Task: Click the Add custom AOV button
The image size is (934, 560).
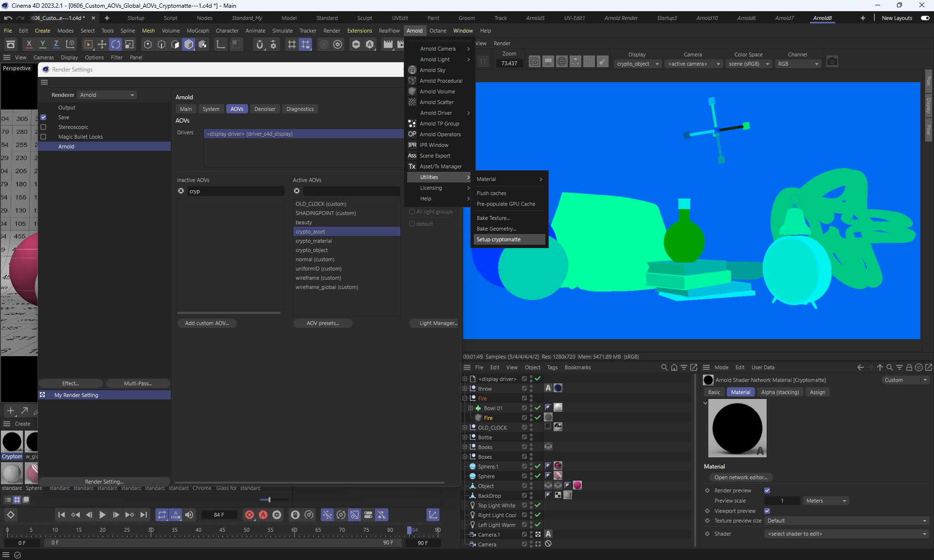Action: [207, 323]
